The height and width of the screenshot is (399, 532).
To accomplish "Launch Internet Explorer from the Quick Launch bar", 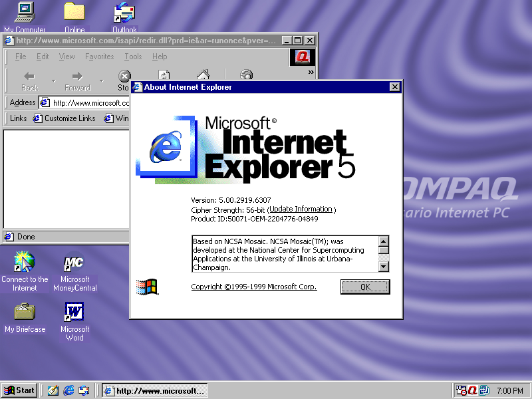I will [x=68, y=390].
